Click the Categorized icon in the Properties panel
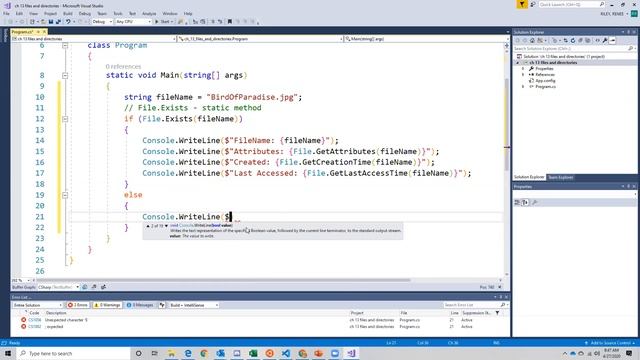This screenshot has width=640, height=360. point(517,202)
